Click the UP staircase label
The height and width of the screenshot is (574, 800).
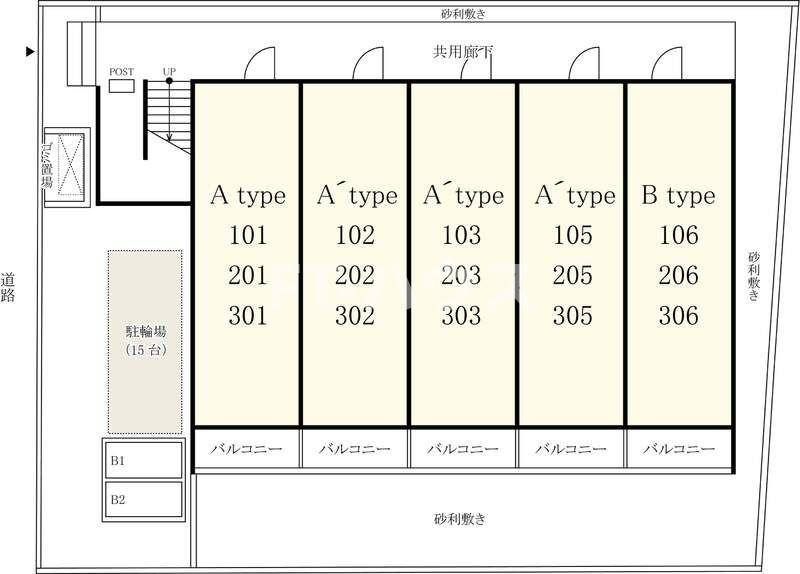click(169, 71)
